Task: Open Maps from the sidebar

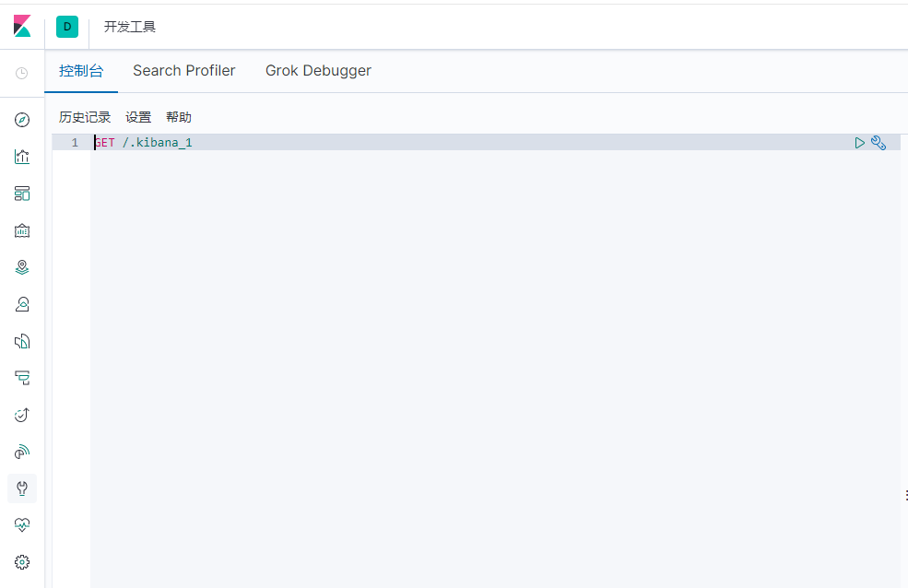Action: coord(22,267)
